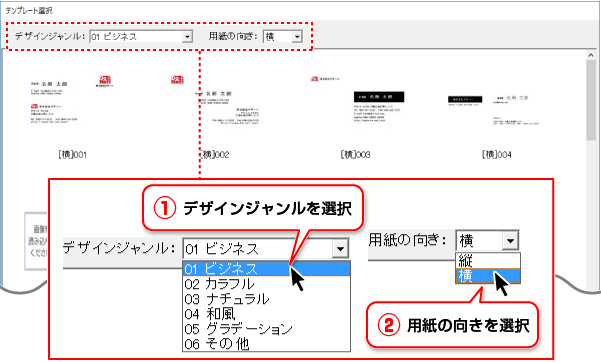This screenshot has height=362, width=601.
Task: Choose 02 カラフル from the genre list
Action: pos(266,284)
